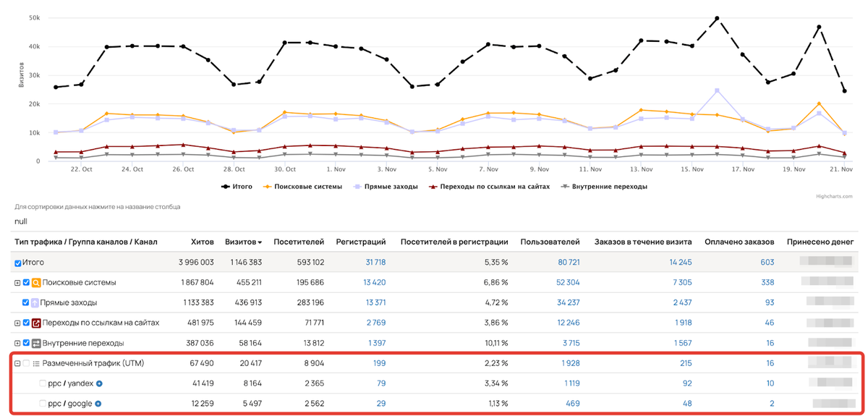Expand the Переходы по ссылкам на сайтах row
868x416 pixels.
tap(18, 323)
